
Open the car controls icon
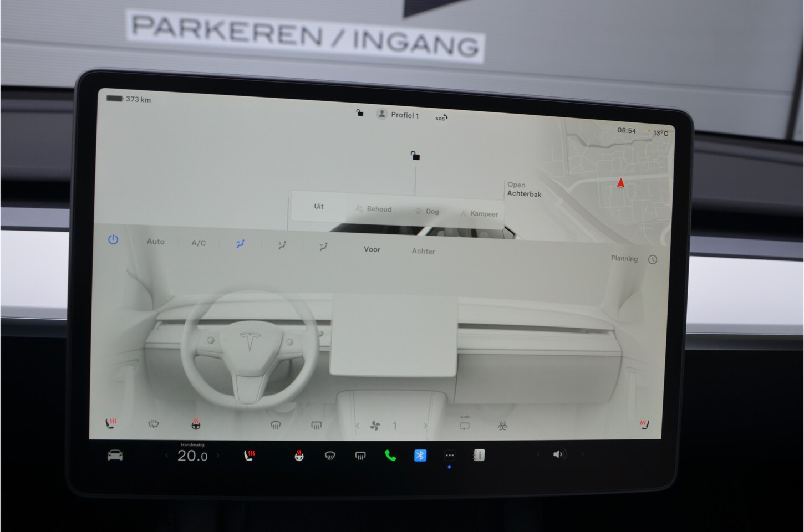coord(115,456)
